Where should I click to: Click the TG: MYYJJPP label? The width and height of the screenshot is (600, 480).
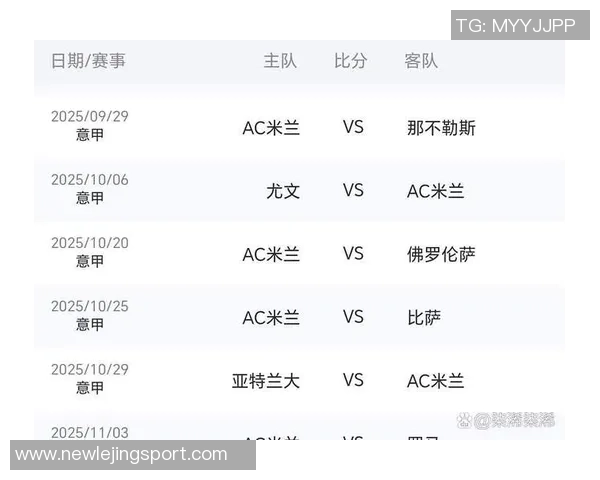(x=516, y=25)
